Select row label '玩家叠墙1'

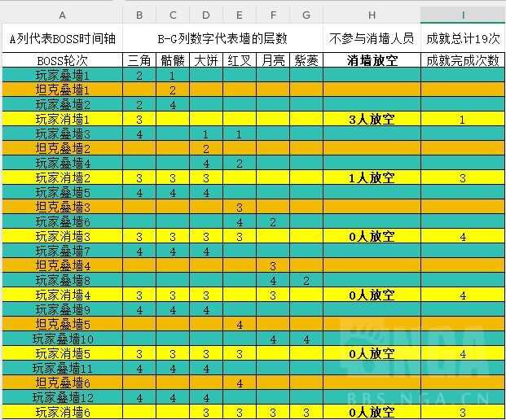[x=62, y=75]
